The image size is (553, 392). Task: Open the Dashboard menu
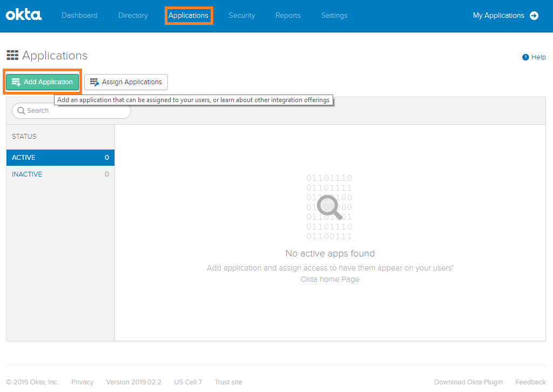pos(79,16)
